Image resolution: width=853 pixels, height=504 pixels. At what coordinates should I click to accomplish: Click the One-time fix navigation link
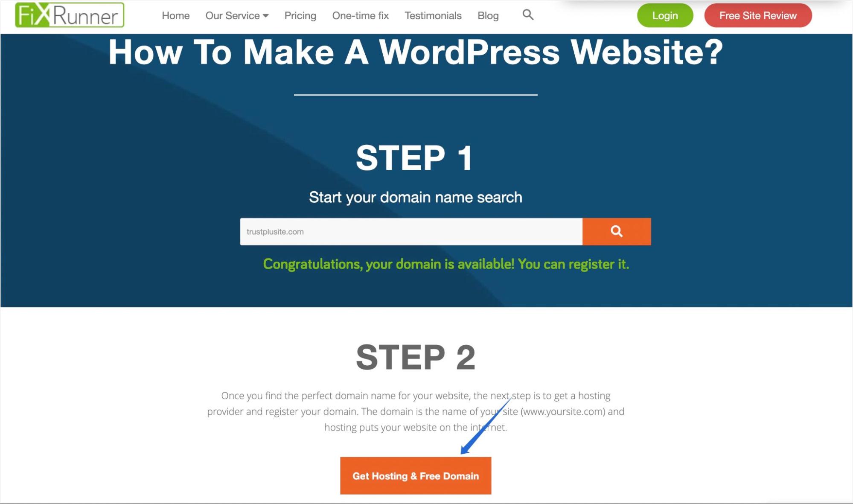click(x=360, y=15)
